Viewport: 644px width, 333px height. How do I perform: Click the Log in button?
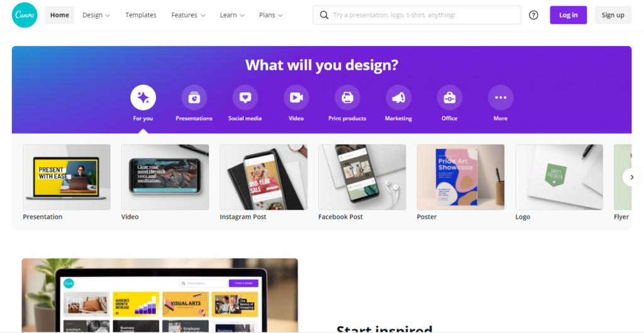[569, 15]
